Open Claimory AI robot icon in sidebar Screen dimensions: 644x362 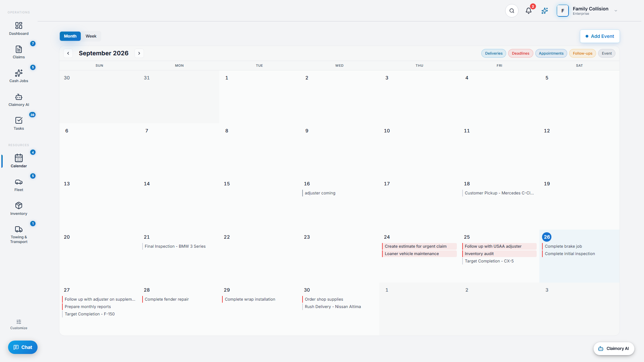click(19, 97)
